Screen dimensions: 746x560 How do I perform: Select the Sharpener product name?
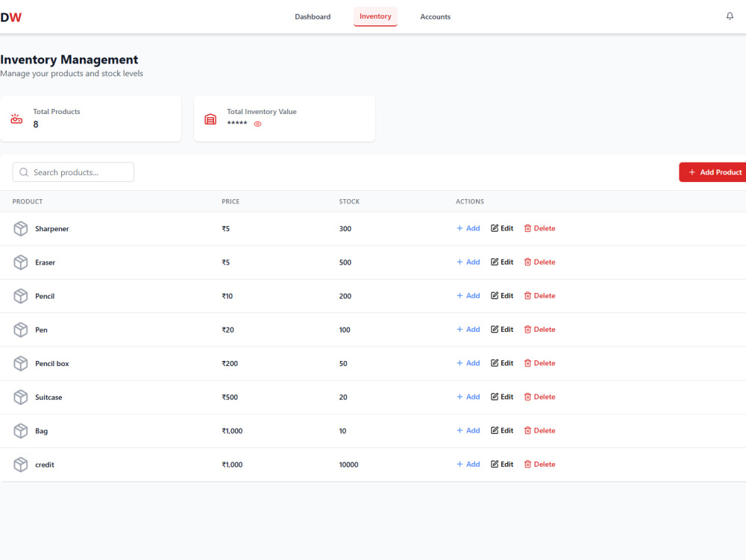tap(52, 229)
